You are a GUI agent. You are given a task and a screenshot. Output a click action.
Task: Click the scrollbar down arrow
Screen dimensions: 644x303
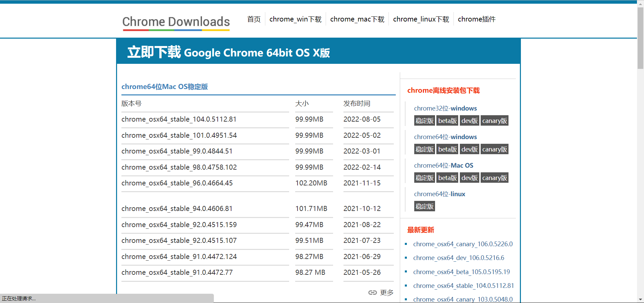[x=640, y=299]
